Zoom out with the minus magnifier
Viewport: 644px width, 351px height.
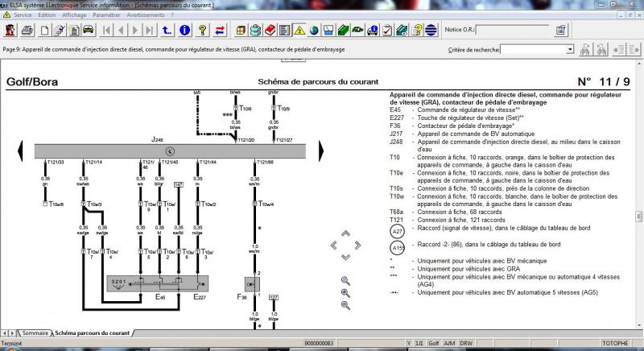click(346, 305)
